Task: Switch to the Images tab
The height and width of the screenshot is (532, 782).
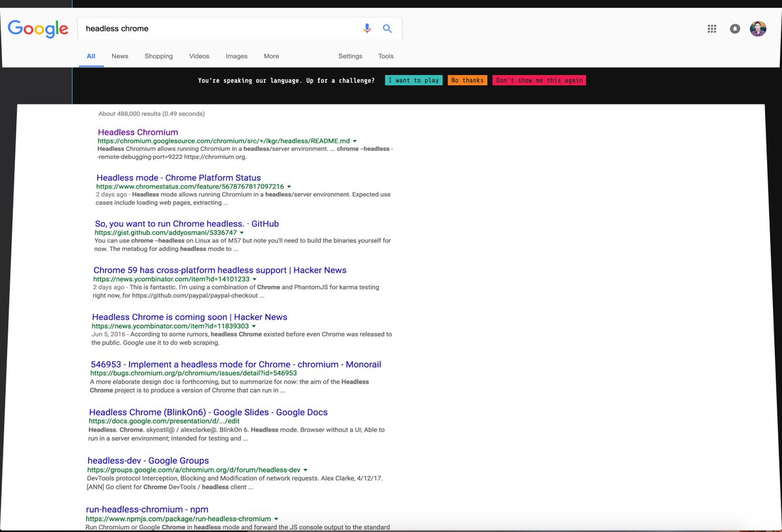Action: coord(237,56)
